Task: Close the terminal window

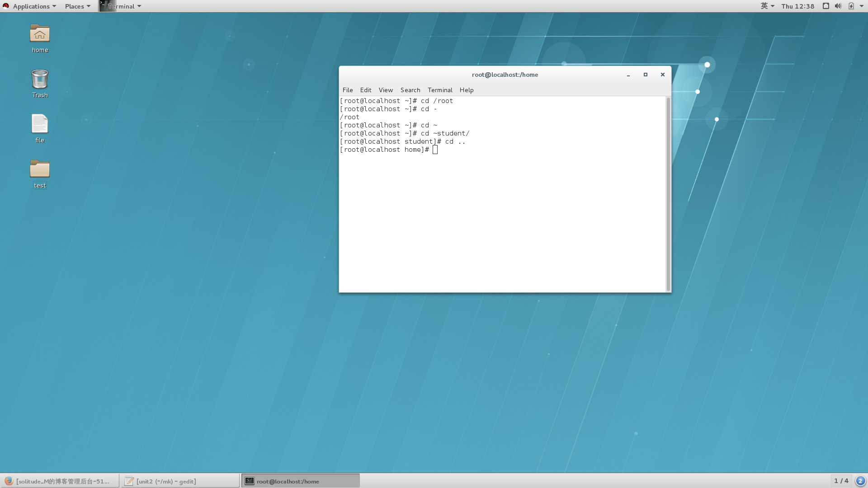Action: coord(662,75)
